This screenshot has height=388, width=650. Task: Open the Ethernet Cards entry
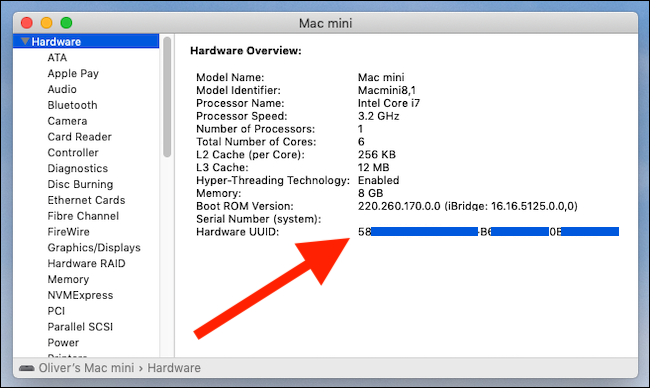coord(86,200)
